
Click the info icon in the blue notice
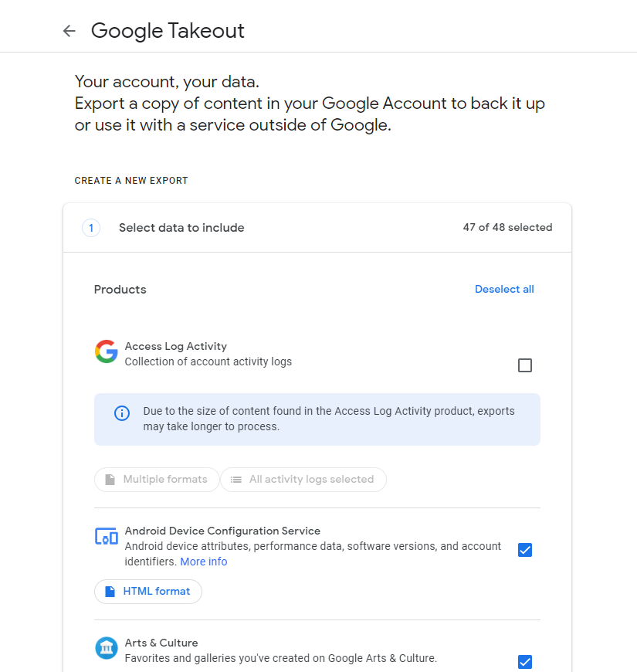pos(122,413)
